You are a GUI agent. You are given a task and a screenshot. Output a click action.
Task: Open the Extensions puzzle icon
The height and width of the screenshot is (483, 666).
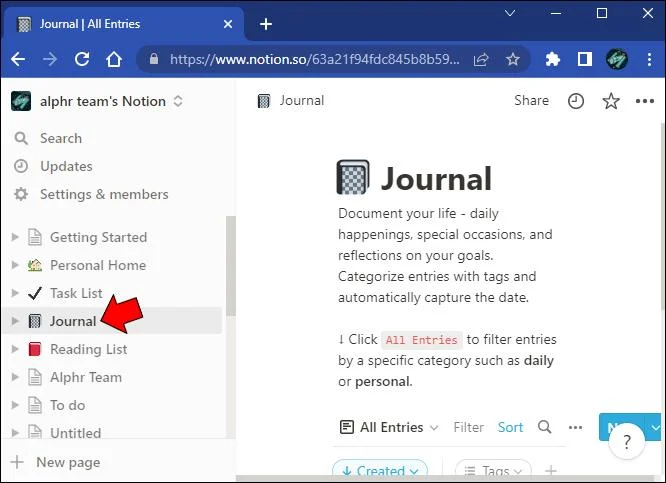[552, 59]
